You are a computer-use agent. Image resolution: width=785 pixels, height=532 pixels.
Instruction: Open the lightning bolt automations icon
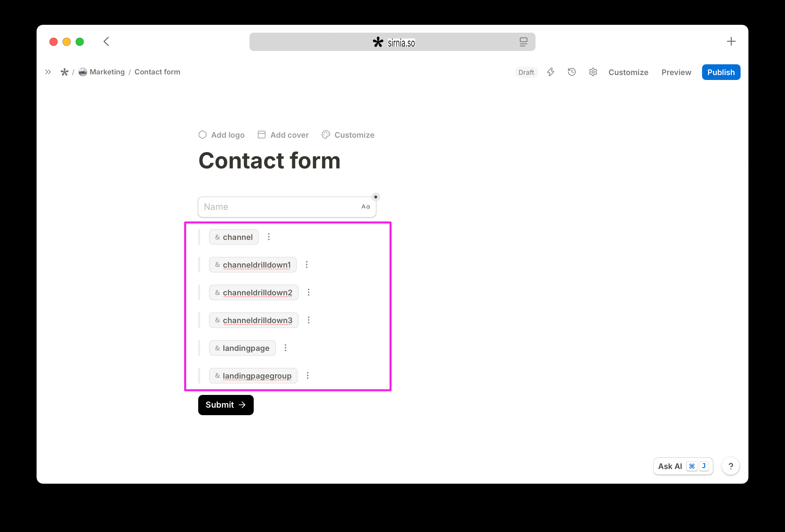(x=551, y=72)
